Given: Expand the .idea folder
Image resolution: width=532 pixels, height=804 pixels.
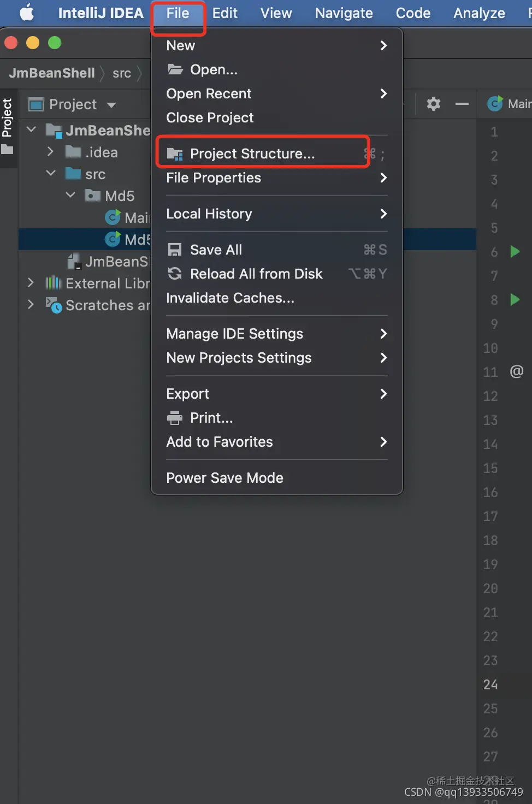Looking at the screenshot, I should (x=51, y=152).
